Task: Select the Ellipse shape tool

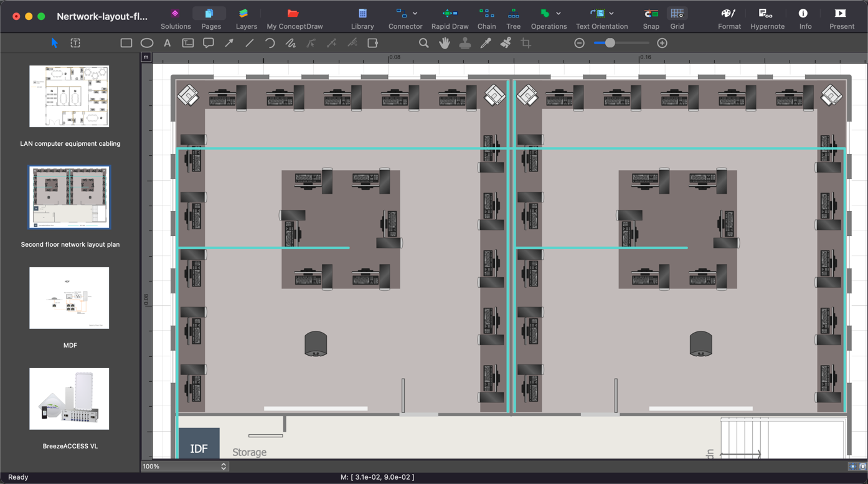Action: (x=147, y=43)
